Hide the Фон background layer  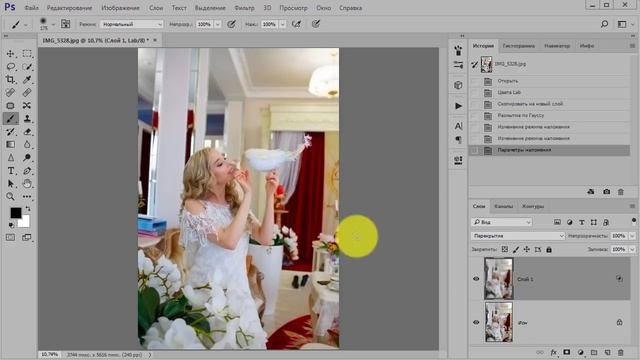coord(476,322)
